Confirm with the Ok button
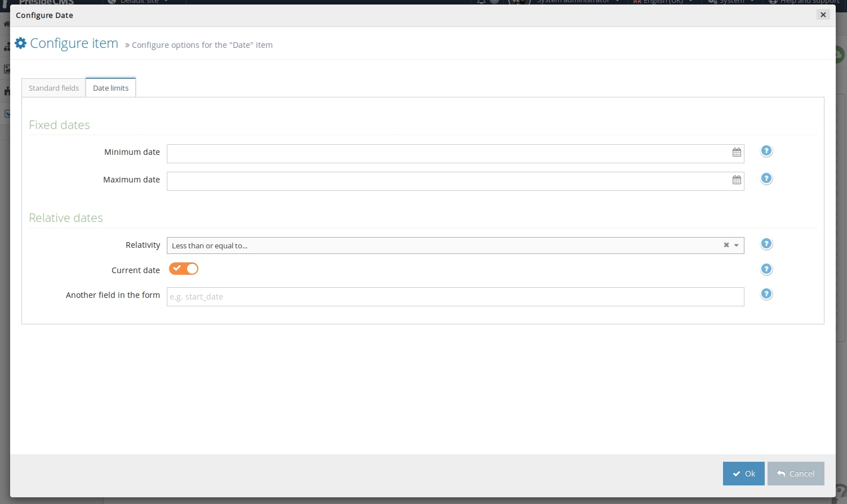This screenshot has height=504, width=847. tap(744, 474)
